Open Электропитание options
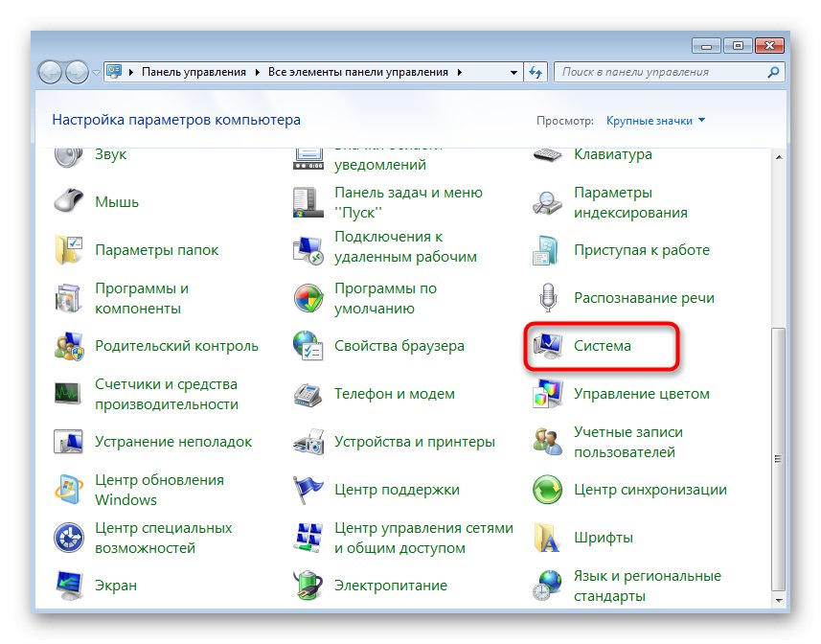The width and height of the screenshot is (821, 644). coord(392,586)
